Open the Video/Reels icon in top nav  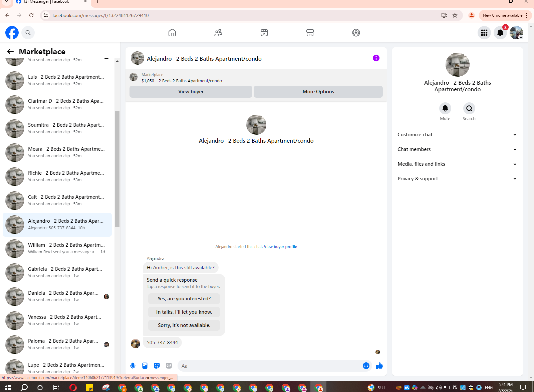[x=264, y=33]
